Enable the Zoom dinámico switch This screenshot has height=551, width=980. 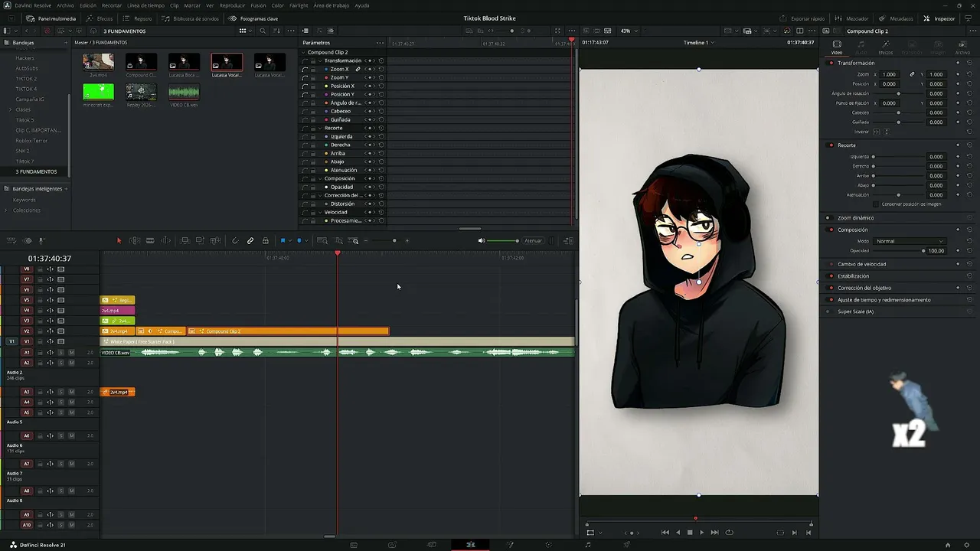coord(828,218)
